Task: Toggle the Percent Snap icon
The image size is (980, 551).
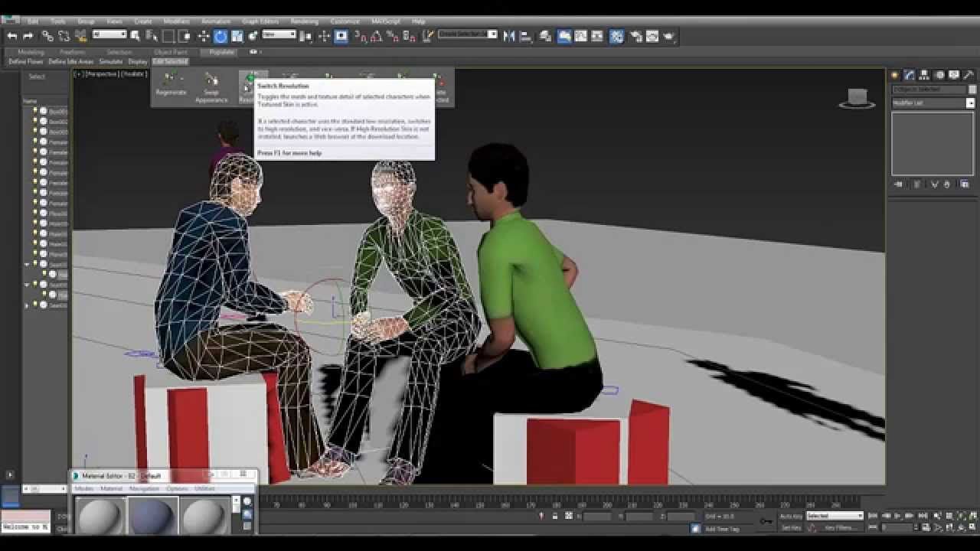Action: click(x=392, y=35)
